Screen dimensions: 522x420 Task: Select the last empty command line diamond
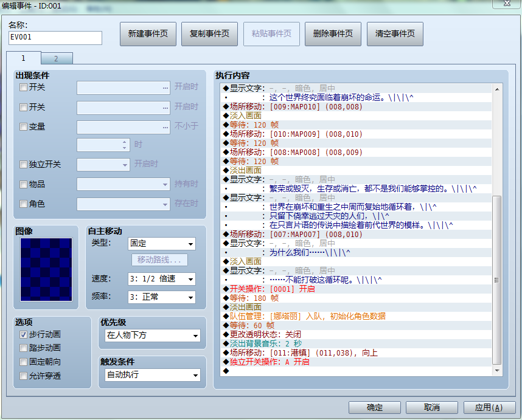356,371
